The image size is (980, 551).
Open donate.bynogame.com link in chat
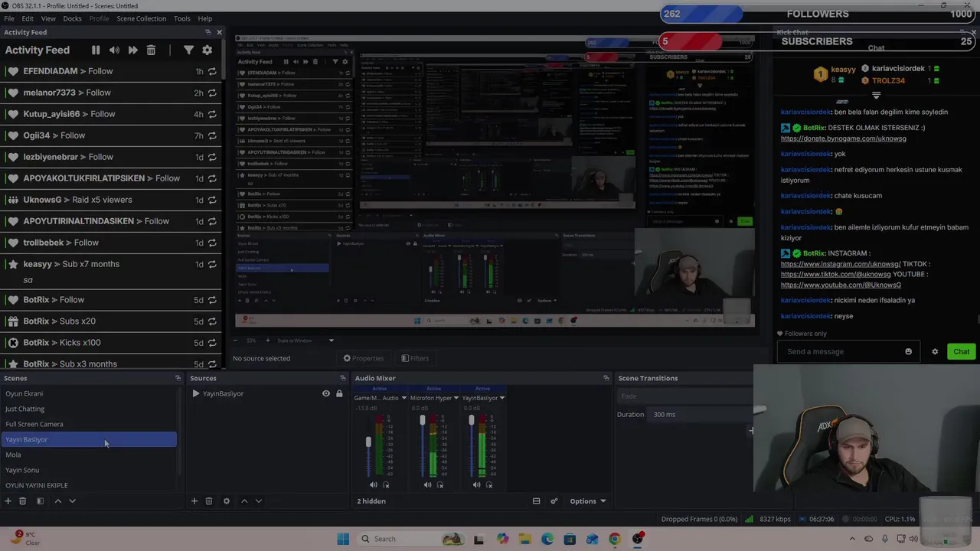843,139
